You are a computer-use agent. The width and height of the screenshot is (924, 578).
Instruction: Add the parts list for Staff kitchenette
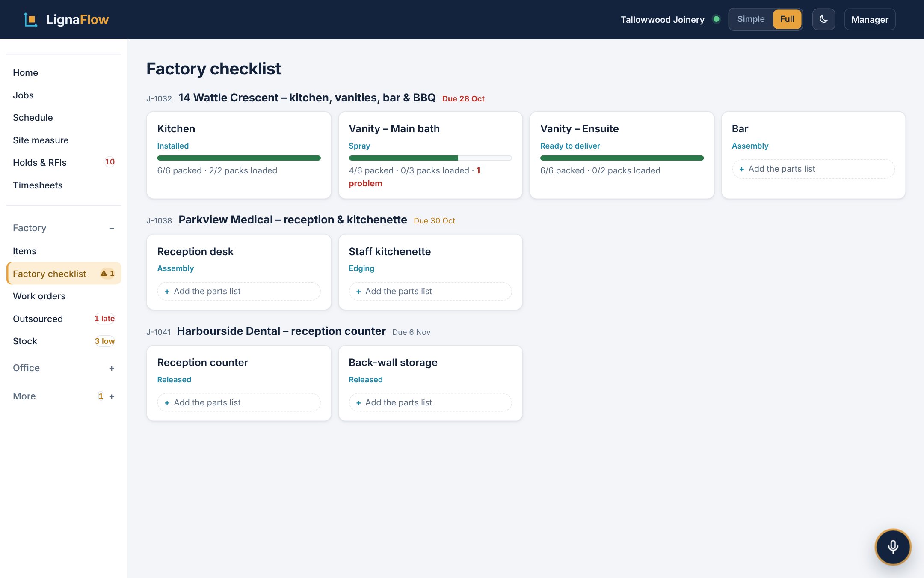430,292
